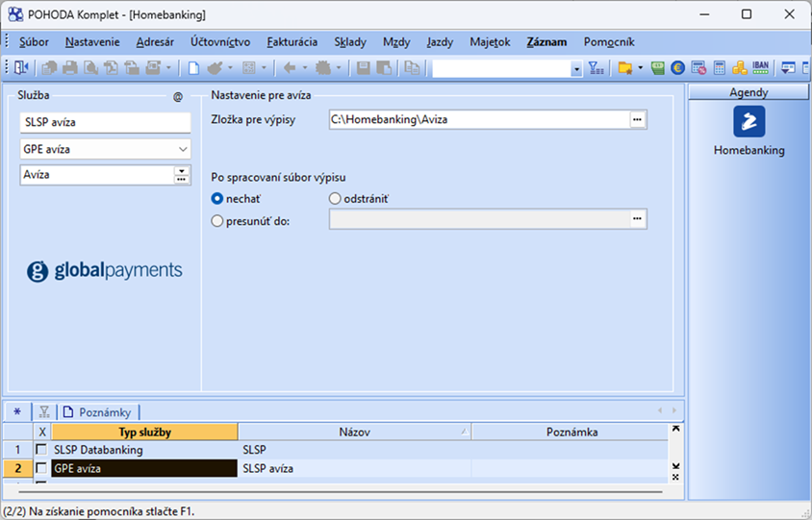Expand the GPE avíza service type dropdown
This screenshot has width=812, height=520.
coord(183,149)
